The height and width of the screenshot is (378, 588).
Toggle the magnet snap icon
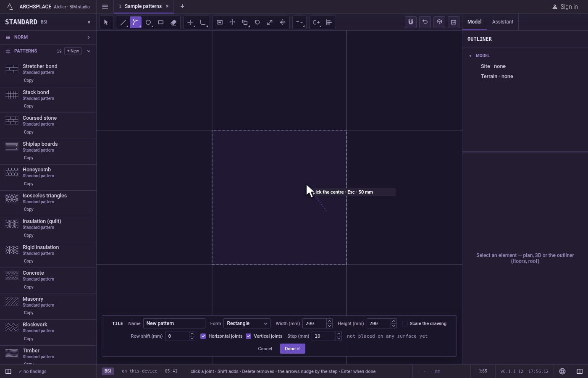point(411,22)
